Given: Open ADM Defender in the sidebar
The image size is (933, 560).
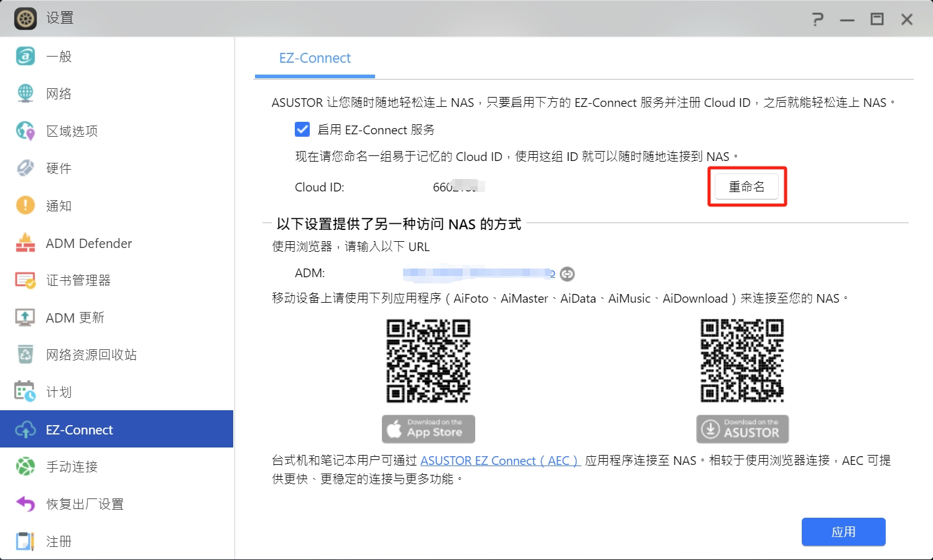Looking at the screenshot, I should (x=117, y=243).
